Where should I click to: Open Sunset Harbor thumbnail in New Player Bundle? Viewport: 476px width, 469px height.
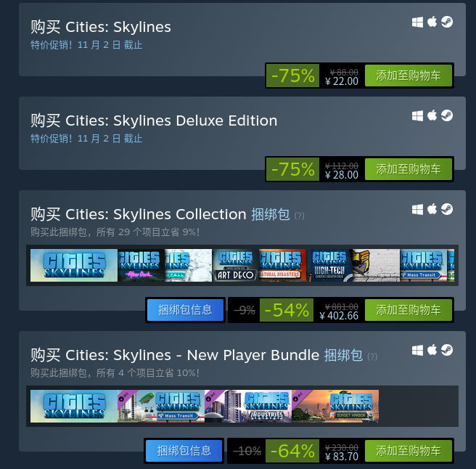[x=335, y=407]
